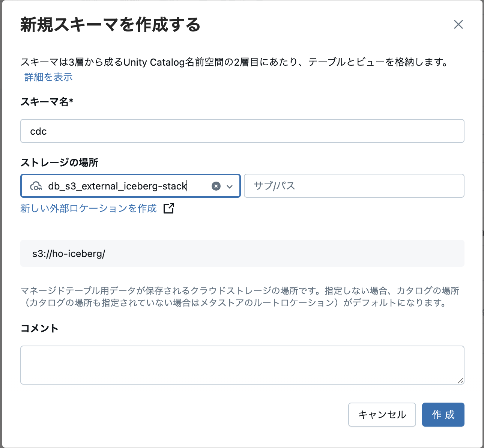Focus the スキーマ名 field containing cdc
Viewport: 484px width, 448px height.
click(242, 131)
